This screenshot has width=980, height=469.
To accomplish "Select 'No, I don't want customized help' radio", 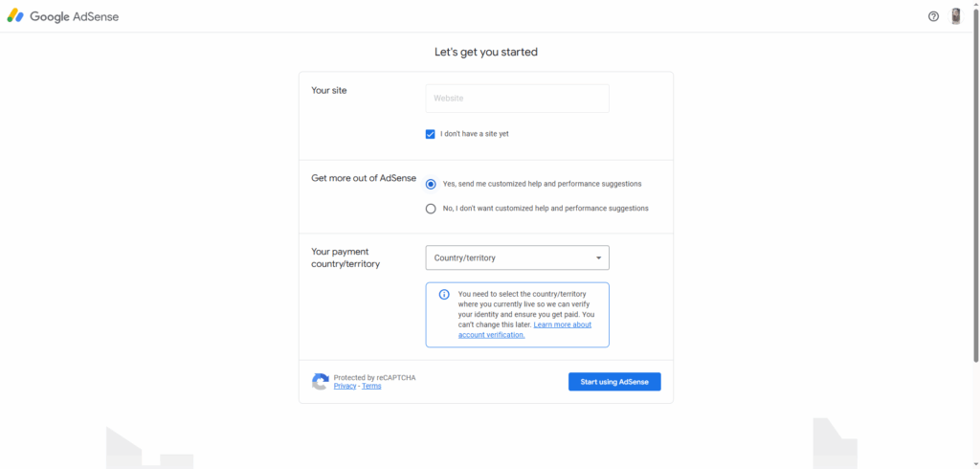I will pyautogui.click(x=430, y=209).
